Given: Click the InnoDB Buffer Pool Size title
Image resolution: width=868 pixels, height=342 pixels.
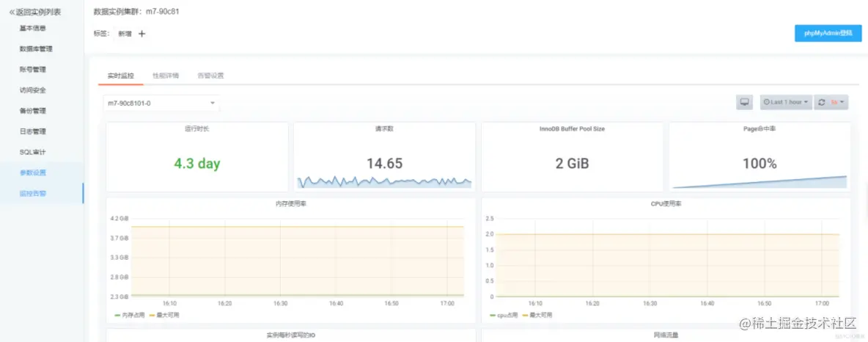Looking at the screenshot, I should 572,128.
